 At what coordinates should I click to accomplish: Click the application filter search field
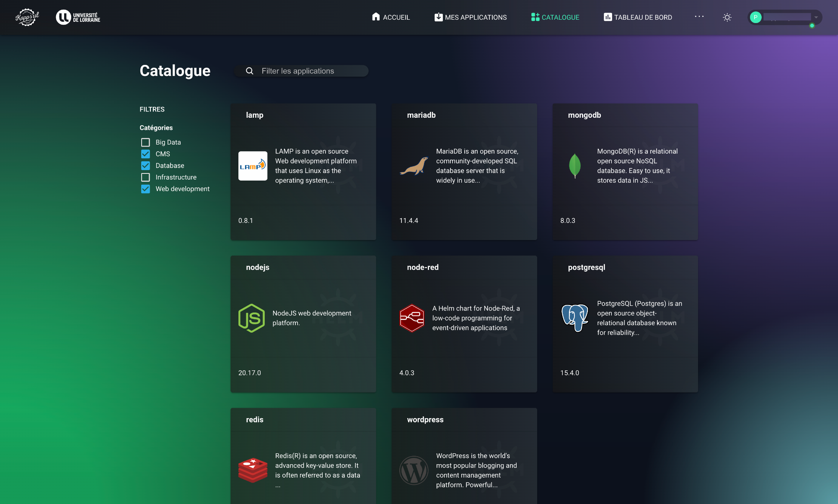pyautogui.click(x=301, y=71)
